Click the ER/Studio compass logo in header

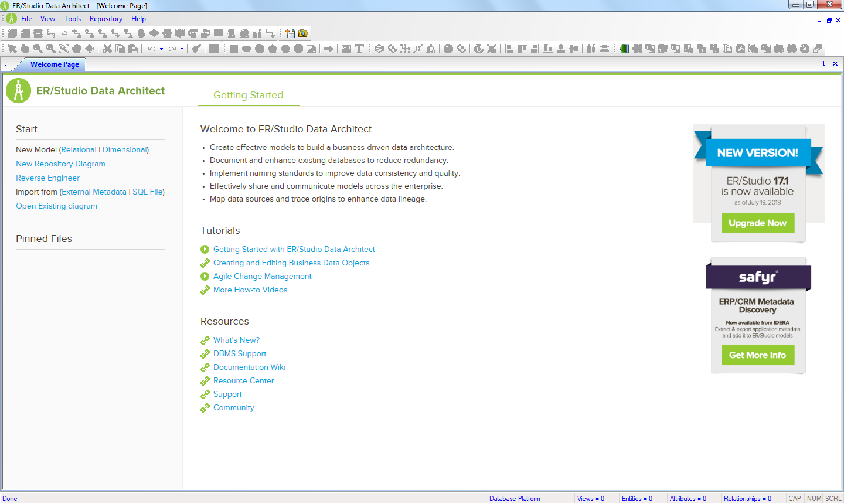tap(18, 91)
